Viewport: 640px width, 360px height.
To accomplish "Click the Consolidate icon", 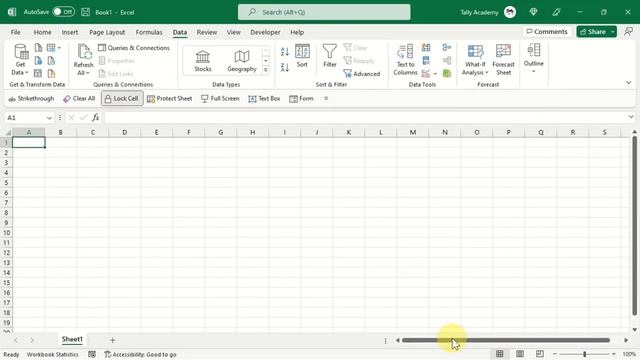I will (447, 48).
